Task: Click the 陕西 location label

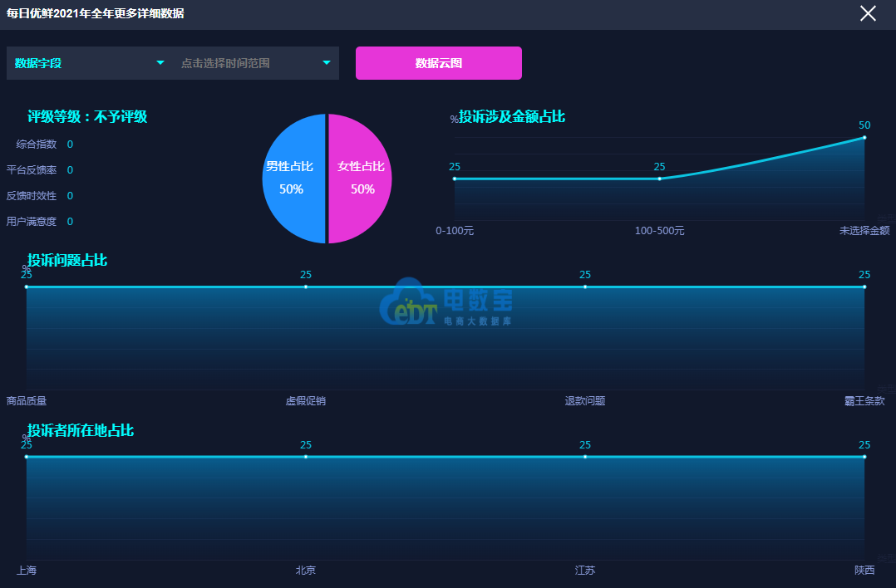Action: point(864,571)
